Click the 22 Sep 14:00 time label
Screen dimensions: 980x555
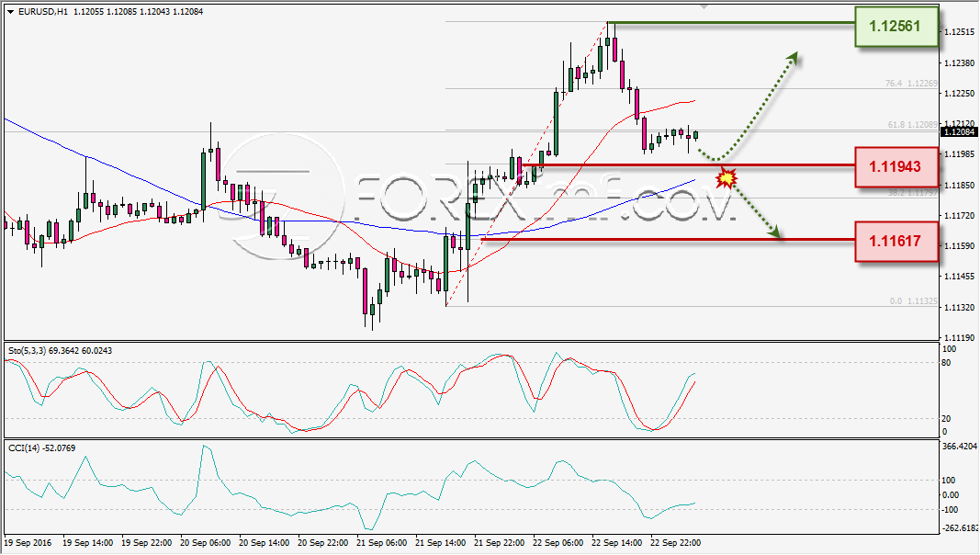(x=617, y=542)
